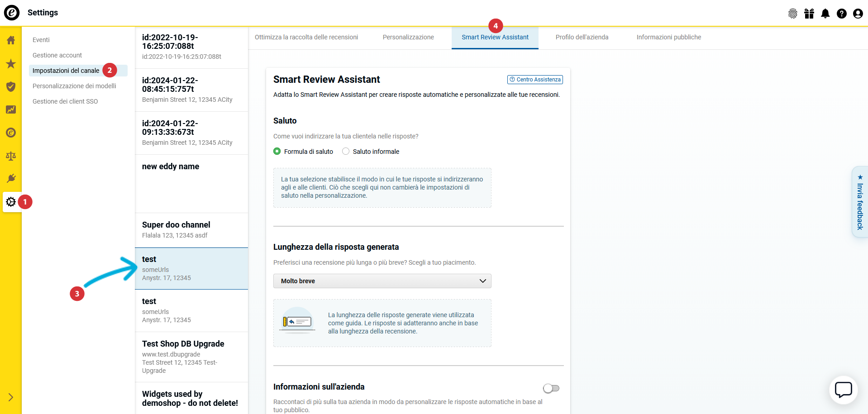This screenshot has width=868, height=414.
Task: Click the balance scale sidebar icon
Action: pyautogui.click(x=11, y=156)
